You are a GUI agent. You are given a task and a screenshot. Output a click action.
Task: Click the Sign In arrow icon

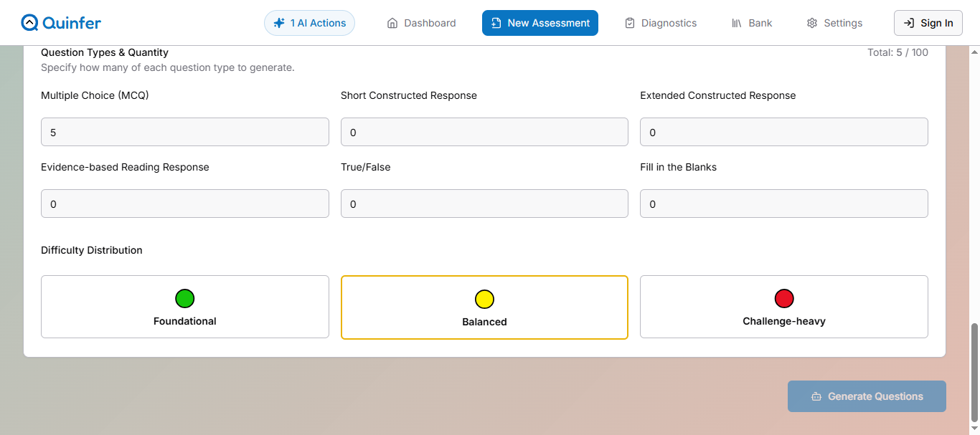[x=909, y=23]
